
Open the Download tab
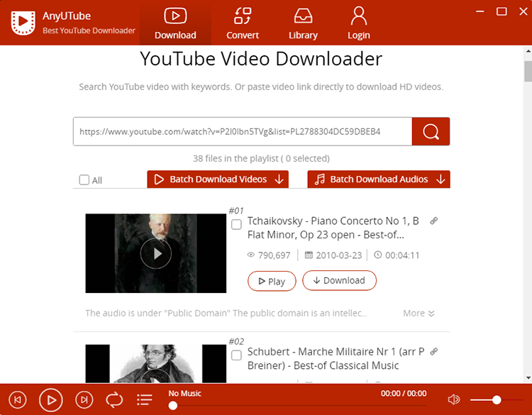coord(175,23)
